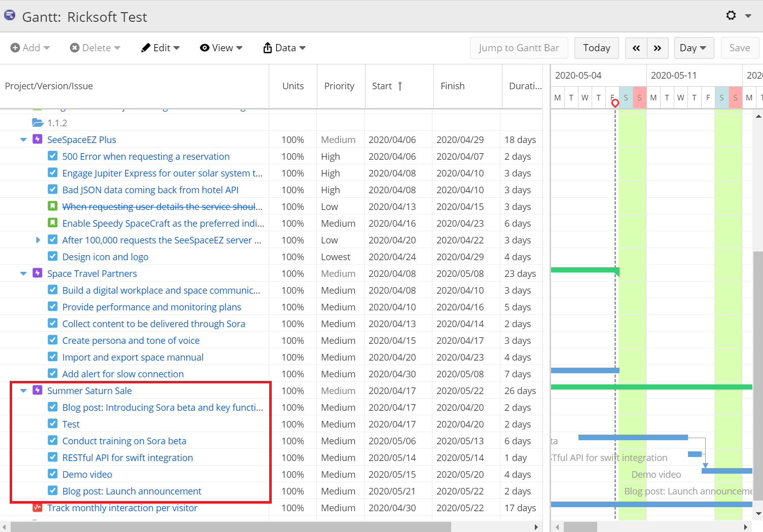Click the checkbox beside Add alert for slow connection
Viewport: 763px width, 532px height.
coord(53,374)
